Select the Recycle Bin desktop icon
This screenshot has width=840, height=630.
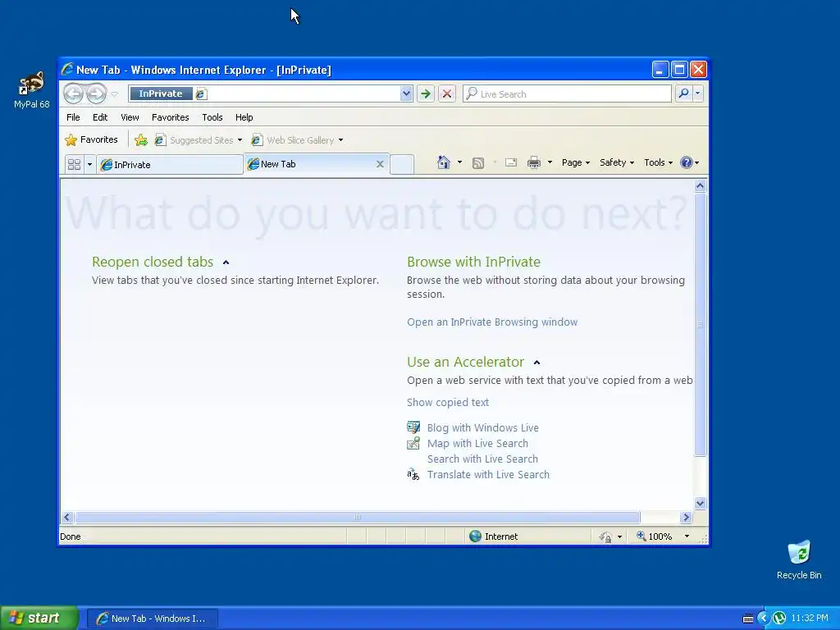point(799,559)
